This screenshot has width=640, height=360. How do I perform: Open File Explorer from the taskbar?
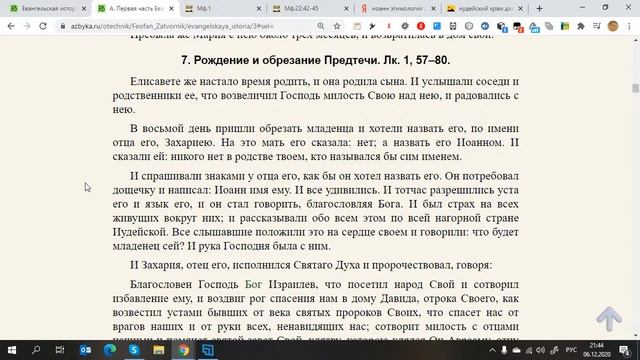159,350
